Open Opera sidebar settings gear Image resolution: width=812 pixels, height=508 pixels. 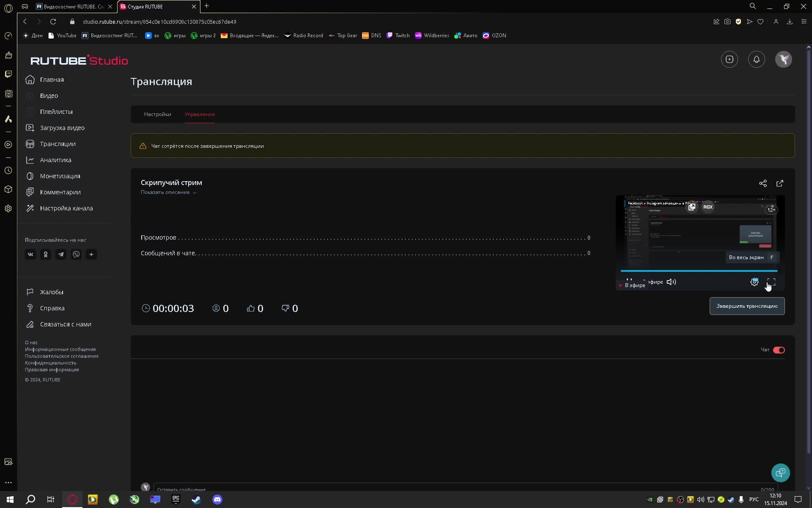click(8, 209)
